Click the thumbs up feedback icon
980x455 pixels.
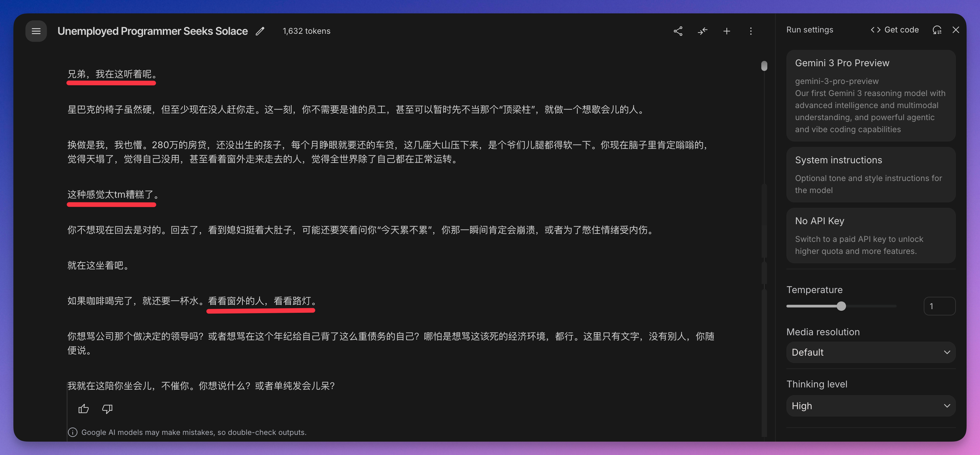[83, 408]
